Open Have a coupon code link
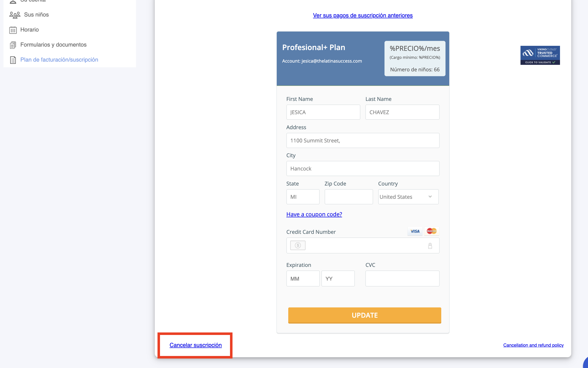The image size is (588, 368). pos(314,214)
